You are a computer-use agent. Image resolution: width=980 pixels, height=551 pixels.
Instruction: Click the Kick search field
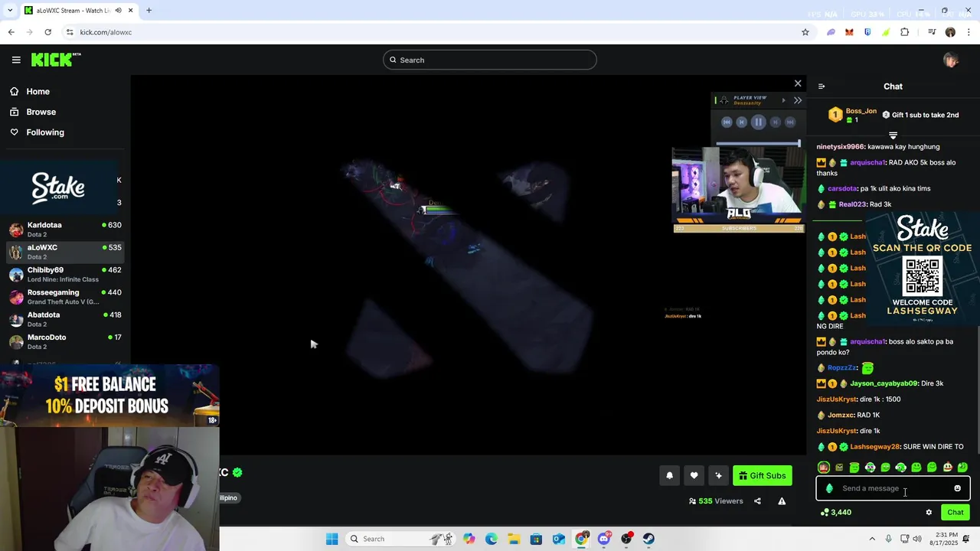490,60
